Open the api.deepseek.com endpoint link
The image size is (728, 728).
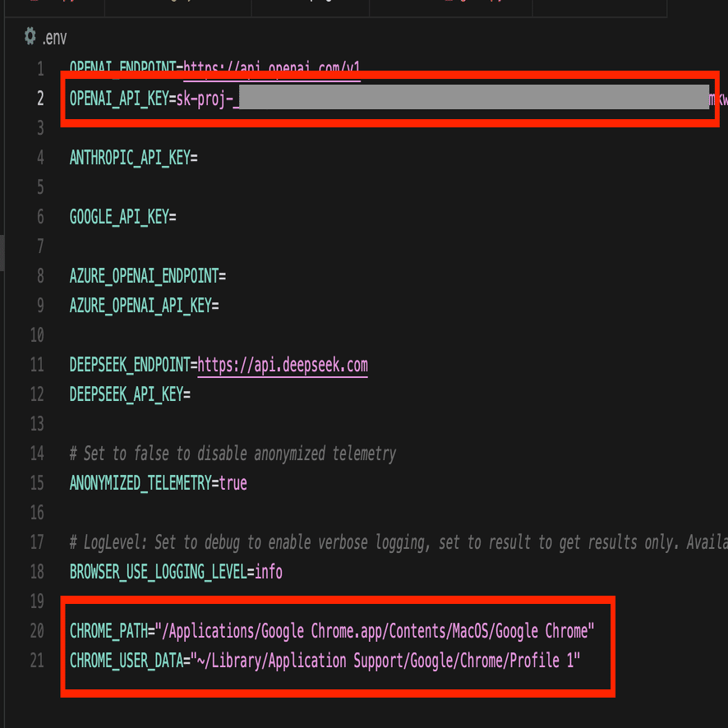pyautogui.click(x=283, y=366)
